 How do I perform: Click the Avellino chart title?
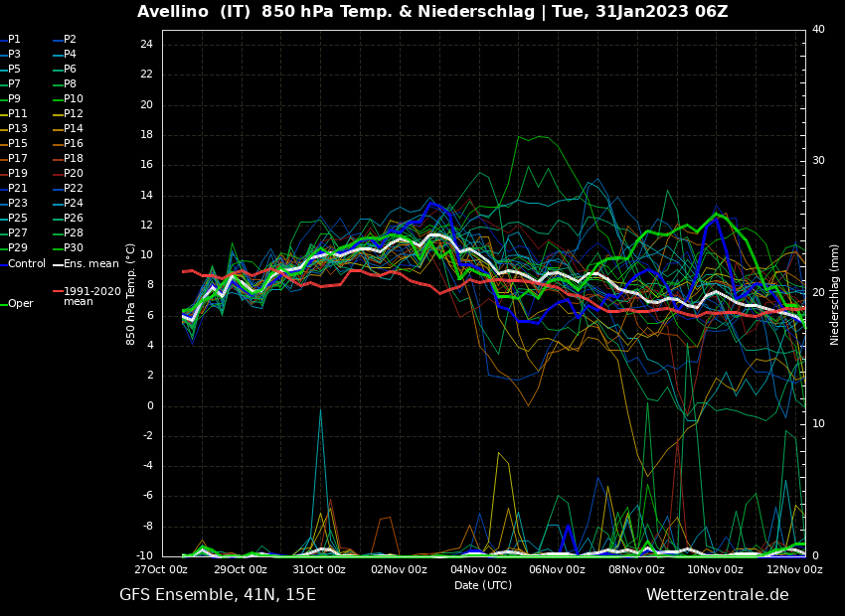pyautogui.click(x=431, y=12)
